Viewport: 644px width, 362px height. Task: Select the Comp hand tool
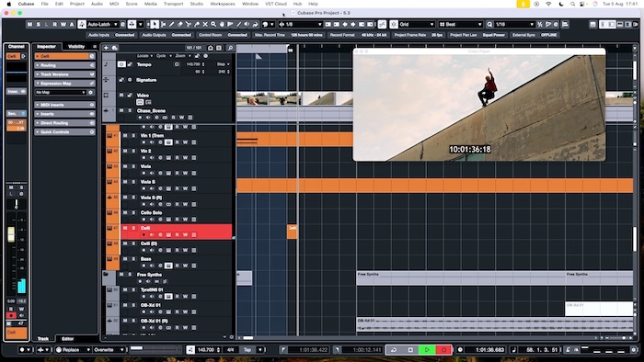click(x=222, y=24)
